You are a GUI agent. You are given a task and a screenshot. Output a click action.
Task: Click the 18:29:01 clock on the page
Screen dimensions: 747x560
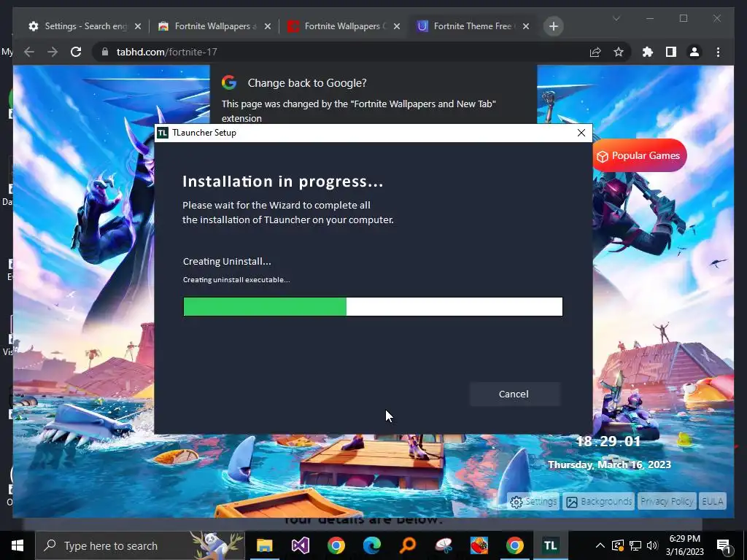pyautogui.click(x=608, y=441)
